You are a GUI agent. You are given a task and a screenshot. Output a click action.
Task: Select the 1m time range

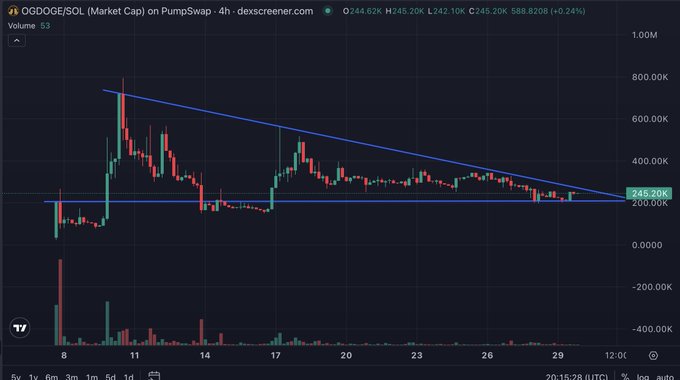[x=92, y=377]
